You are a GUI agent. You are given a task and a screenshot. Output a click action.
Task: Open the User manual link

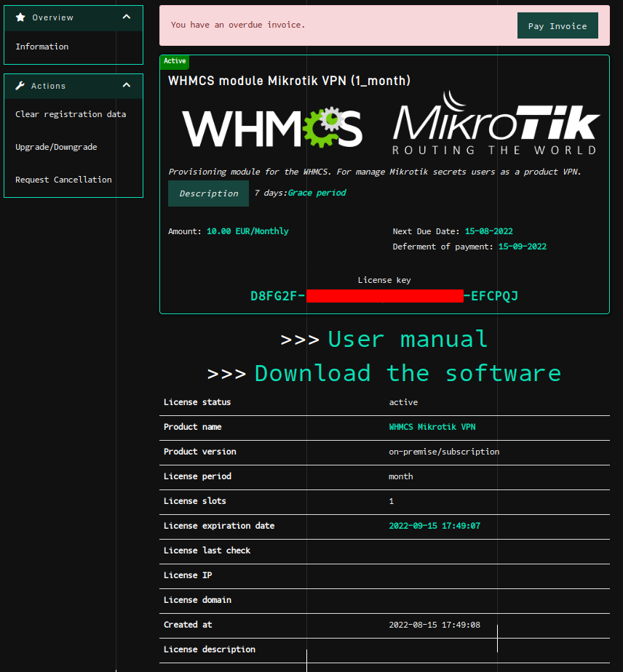408,339
